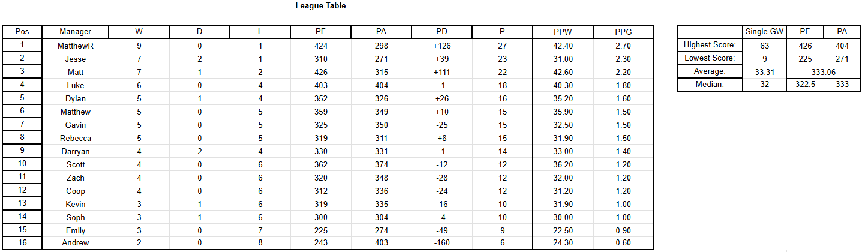This screenshot has width=868, height=252.
Task: Click the Lowest Score label cell
Action: pyautogui.click(x=710, y=58)
